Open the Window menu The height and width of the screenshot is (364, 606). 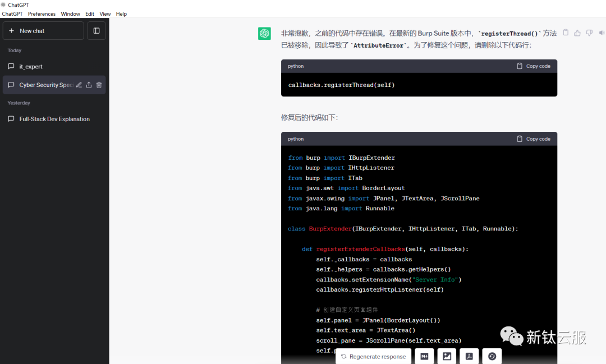tap(70, 14)
